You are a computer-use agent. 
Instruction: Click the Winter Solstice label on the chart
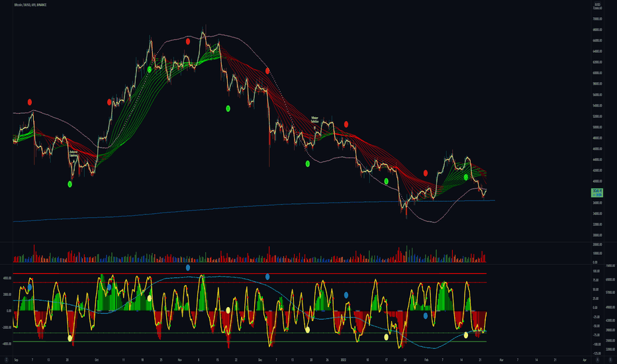314,120
